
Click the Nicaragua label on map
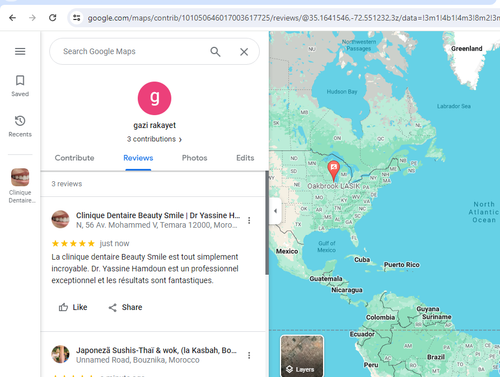click(347, 290)
